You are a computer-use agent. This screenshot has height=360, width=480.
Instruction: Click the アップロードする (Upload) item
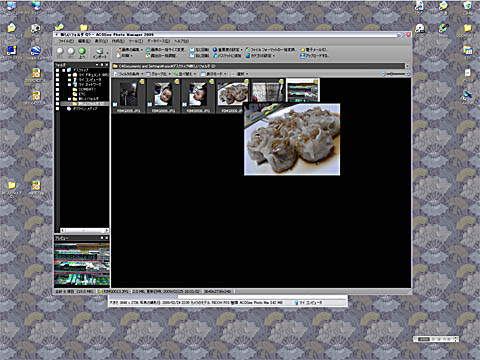[x=314, y=55]
